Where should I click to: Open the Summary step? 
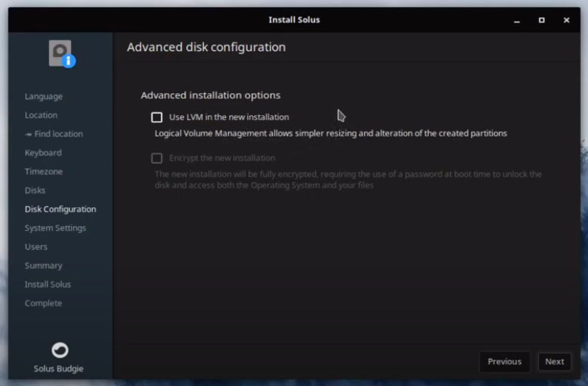43,266
